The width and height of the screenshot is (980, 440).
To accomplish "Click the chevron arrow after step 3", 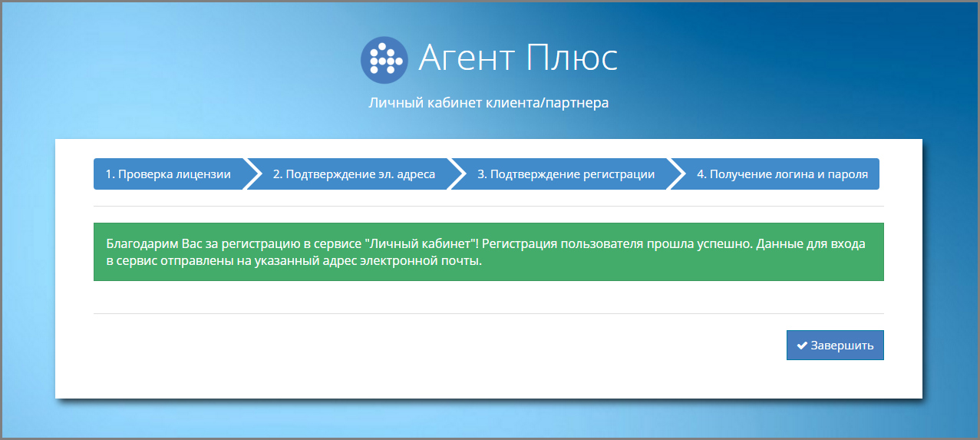I will (x=677, y=174).
